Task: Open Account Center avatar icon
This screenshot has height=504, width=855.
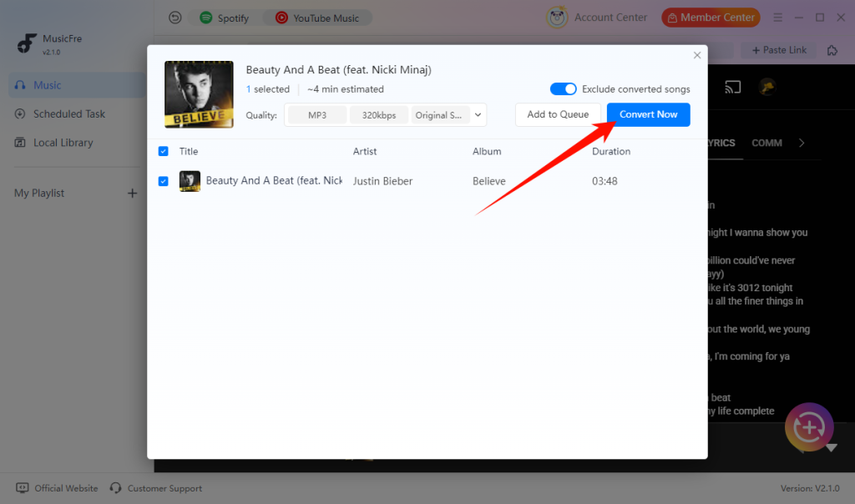Action: pos(557,18)
